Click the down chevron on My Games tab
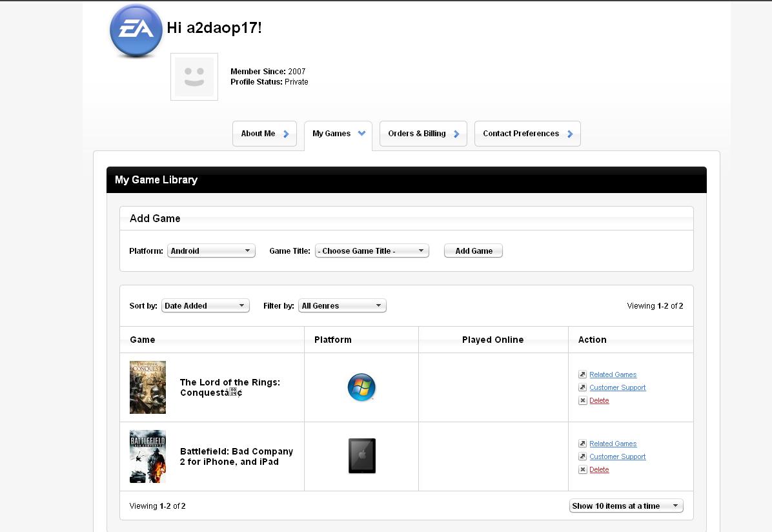This screenshot has height=532, width=772. 361,134
